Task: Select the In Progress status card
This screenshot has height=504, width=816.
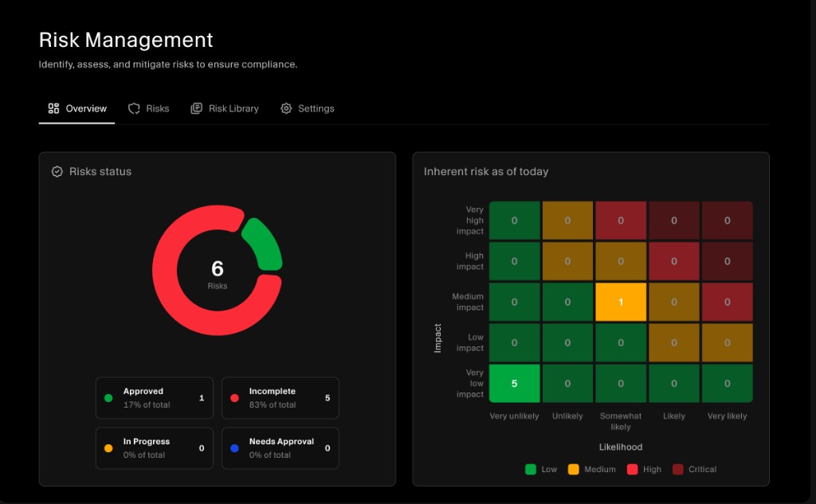Action: [155, 448]
